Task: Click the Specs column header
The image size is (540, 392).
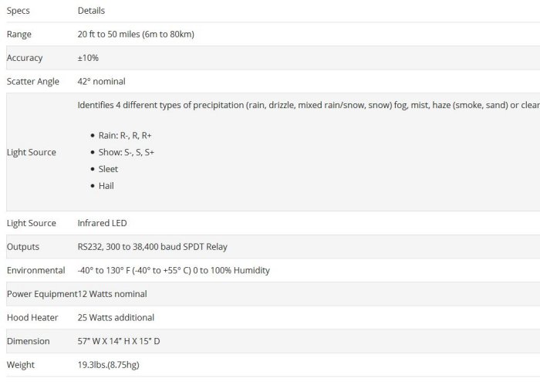Action: coord(19,11)
